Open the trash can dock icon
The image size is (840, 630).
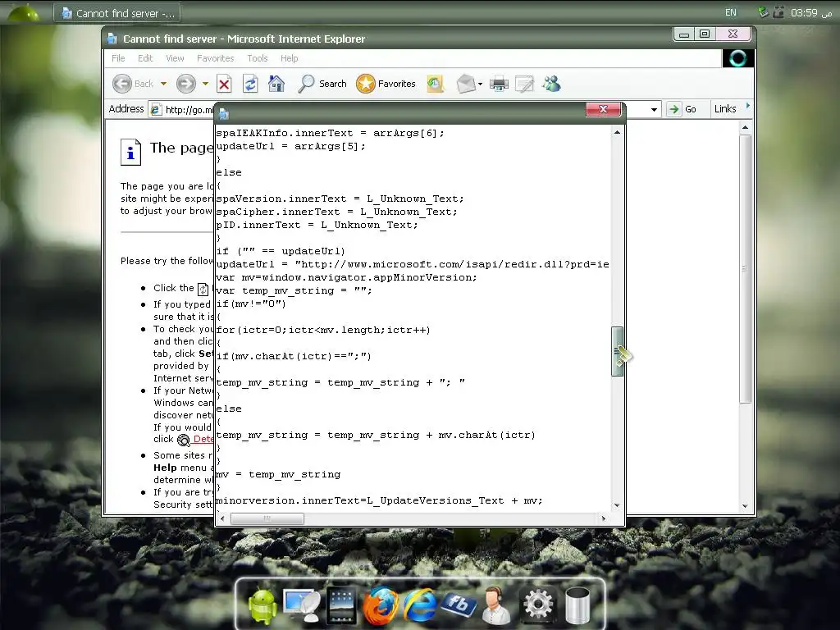[577, 605]
